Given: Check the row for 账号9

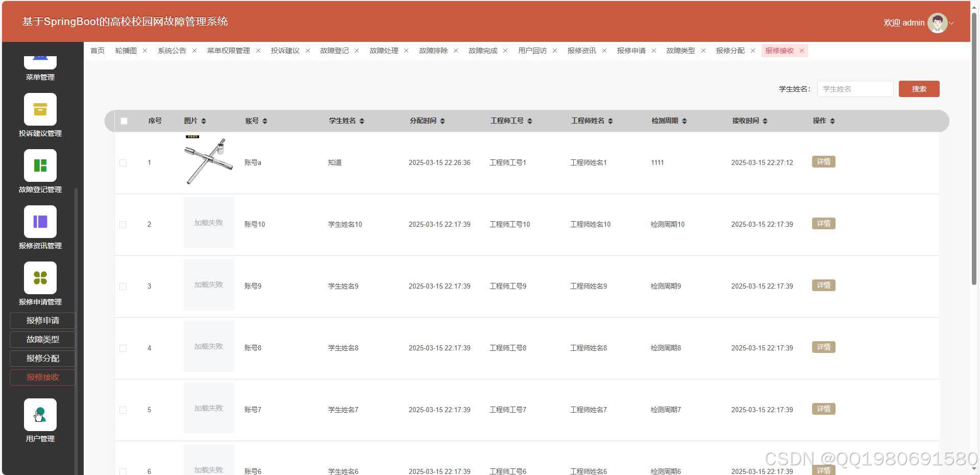Looking at the screenshot, I should pos(123,287).
